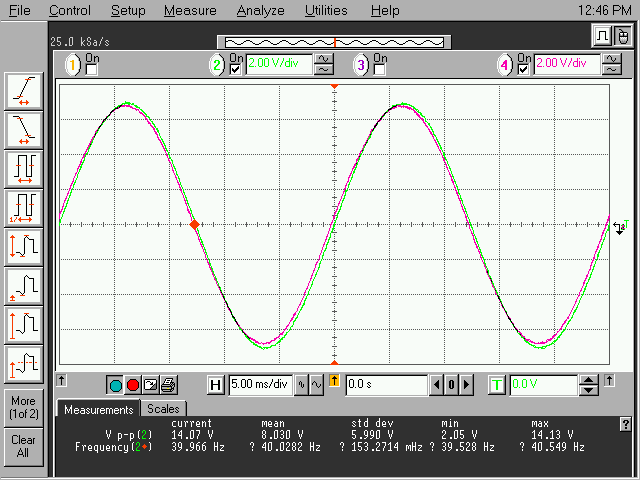Screen dimensions: 640x480
Task: Click the period measurement icon
Action: tap(24, 169)
